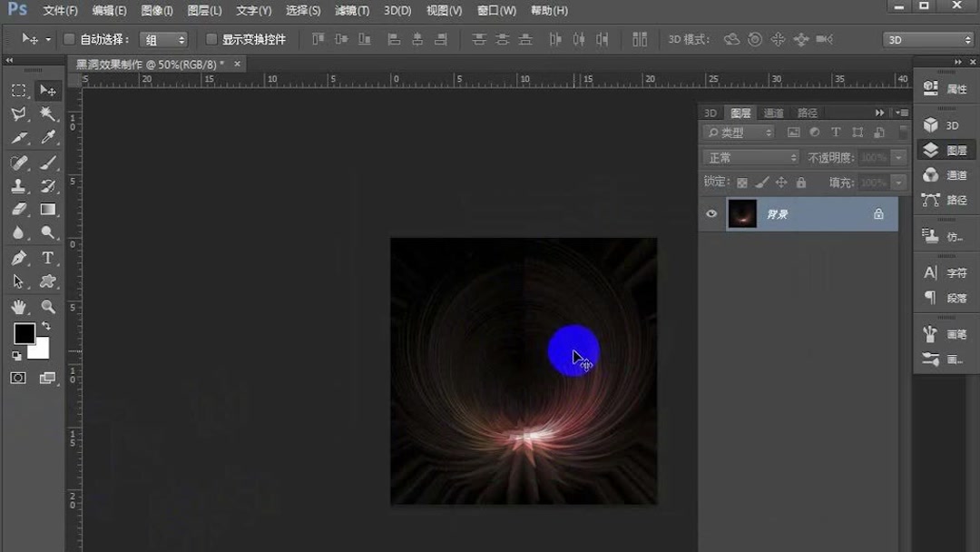This screenshot has width=980, height=552.
Task: Enable the Auto-Select checkbox
Action: [68, 39]
